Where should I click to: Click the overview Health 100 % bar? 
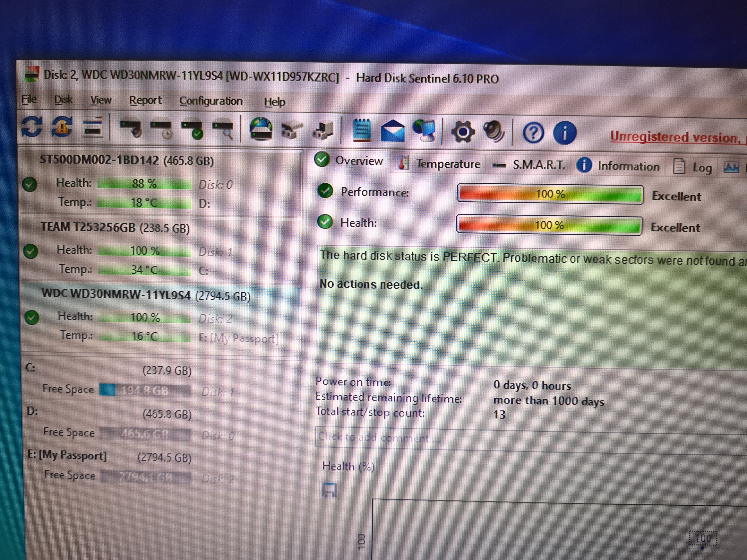click(549, 225)
